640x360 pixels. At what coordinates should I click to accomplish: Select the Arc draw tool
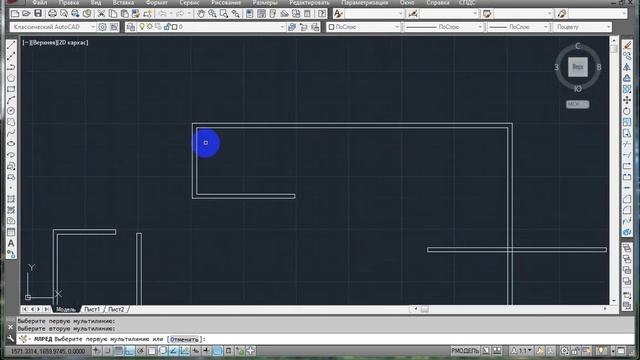point(11,100)
